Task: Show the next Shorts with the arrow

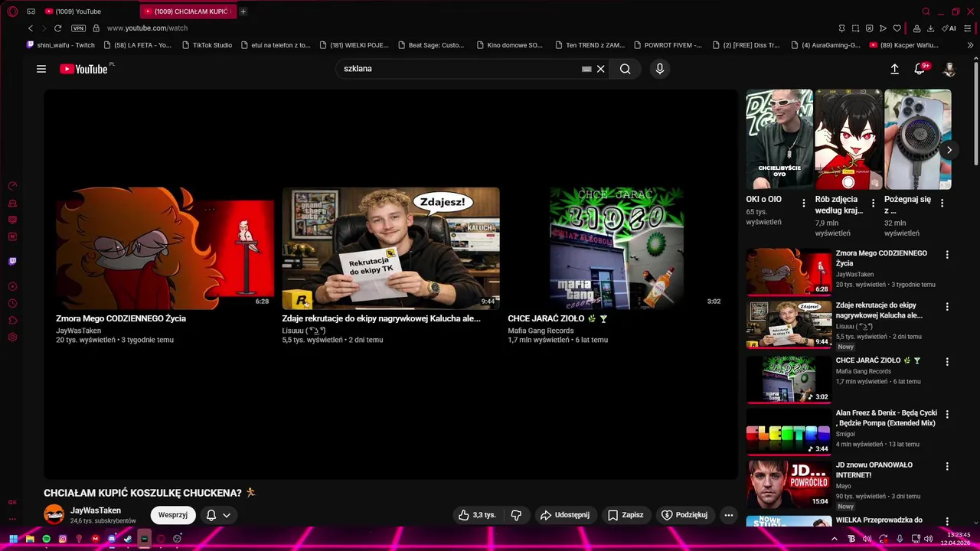Action: [x=949, y=150]
